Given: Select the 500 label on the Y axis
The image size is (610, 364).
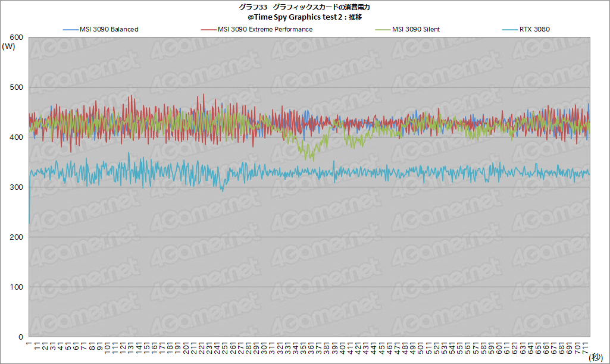Looking at the screenshot, I should [17, 87].
